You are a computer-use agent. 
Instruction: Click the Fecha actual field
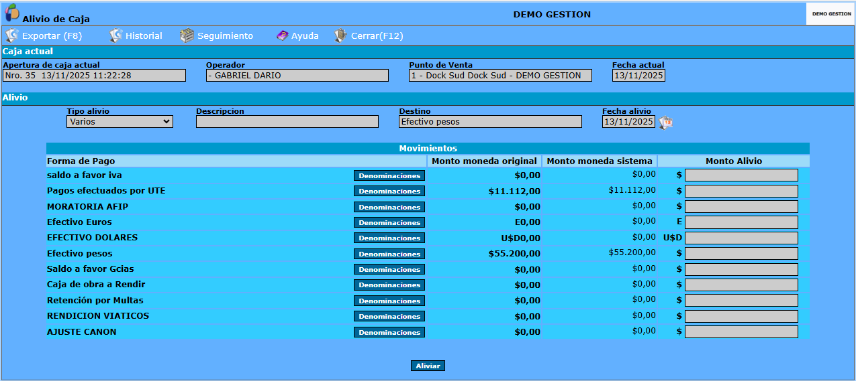coord(639,75)
